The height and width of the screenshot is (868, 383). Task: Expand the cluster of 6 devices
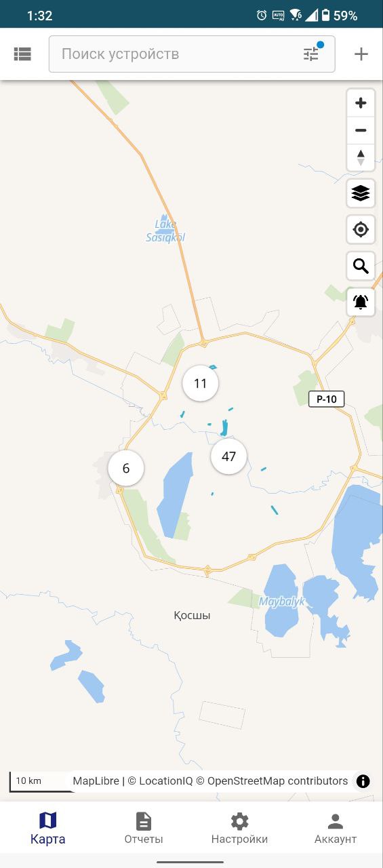126,468
